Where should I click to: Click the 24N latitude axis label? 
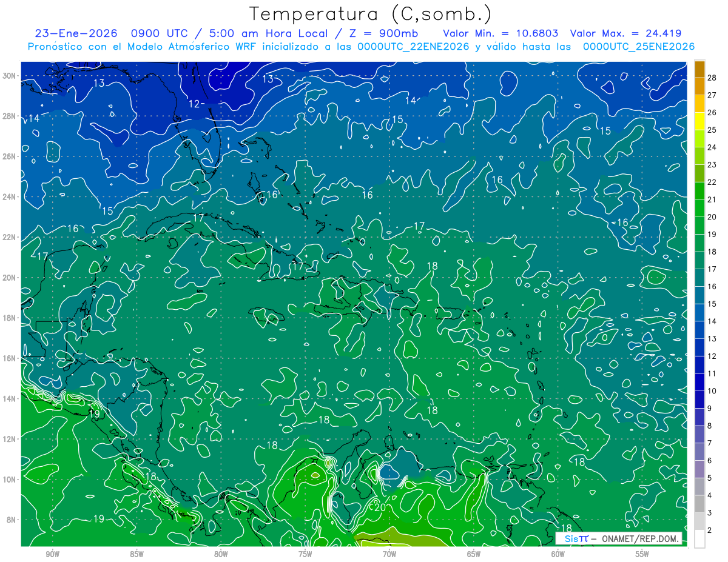pos(10,197)
